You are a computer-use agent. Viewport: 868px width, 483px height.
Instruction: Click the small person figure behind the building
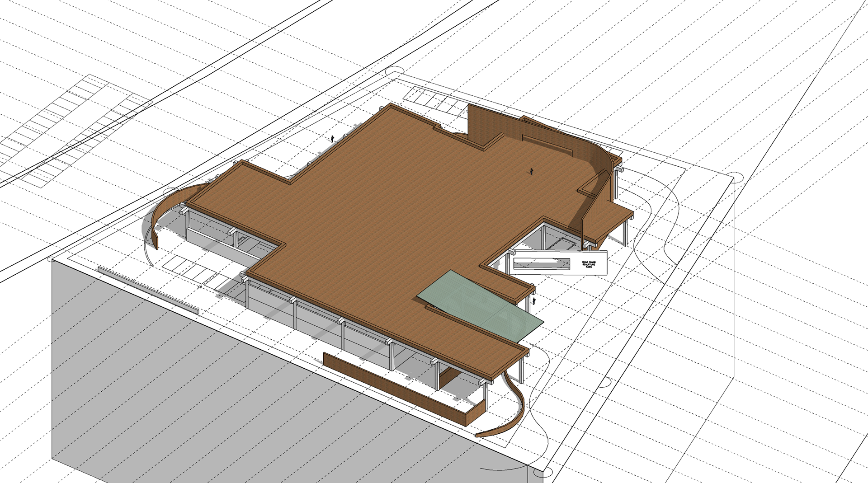[332, 139]
